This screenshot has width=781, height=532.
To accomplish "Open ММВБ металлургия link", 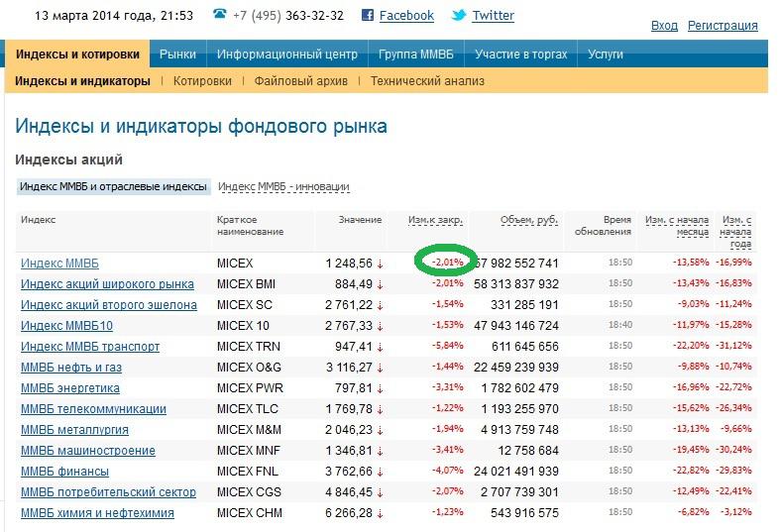I will (x=74, y=430).
